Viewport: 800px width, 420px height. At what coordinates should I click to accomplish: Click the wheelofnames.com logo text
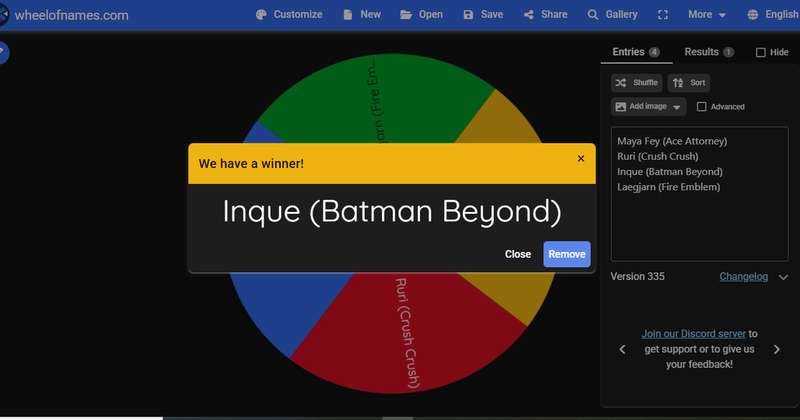tap(71, 15)
